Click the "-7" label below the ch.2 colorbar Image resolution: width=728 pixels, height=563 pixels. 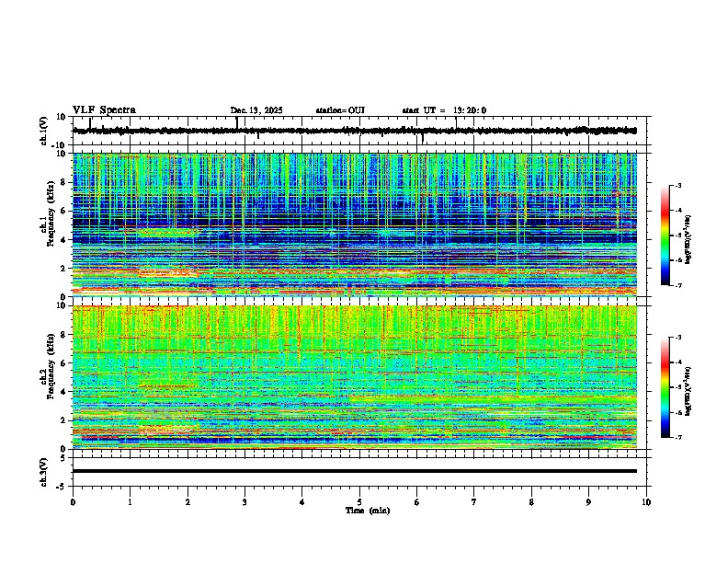click(677, 437)
